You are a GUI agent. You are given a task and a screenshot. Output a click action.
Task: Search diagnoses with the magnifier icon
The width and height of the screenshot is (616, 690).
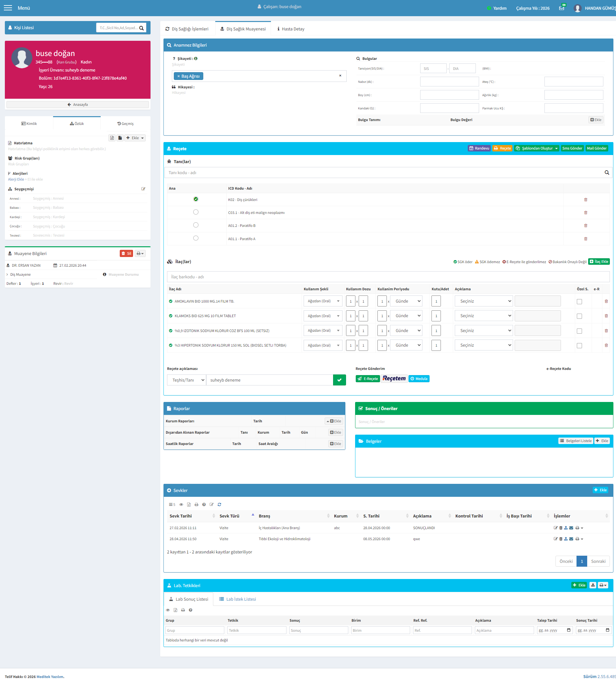point(607,172)
